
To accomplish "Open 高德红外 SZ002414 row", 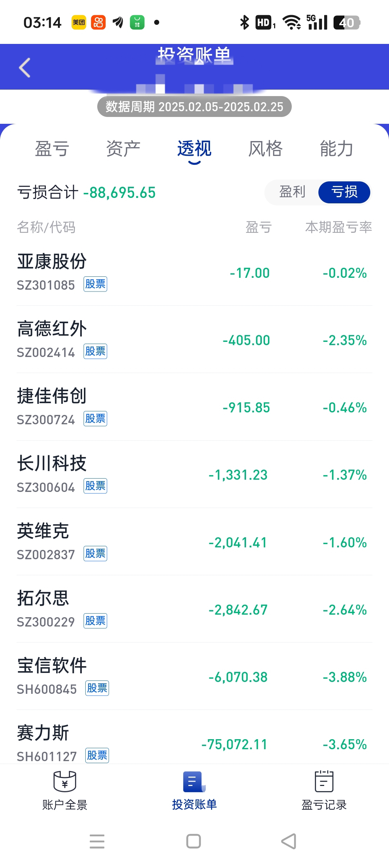I will (194, 340).
